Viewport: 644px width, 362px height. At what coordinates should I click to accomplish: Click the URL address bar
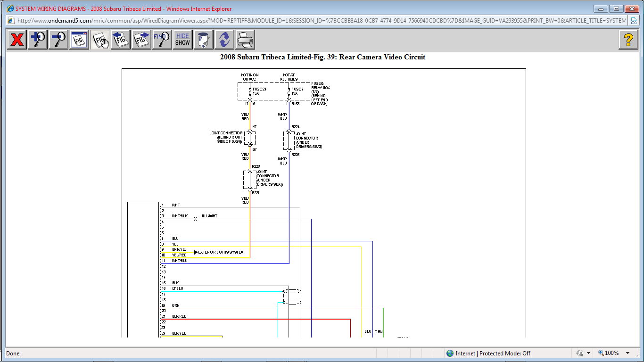click(321, 21)
